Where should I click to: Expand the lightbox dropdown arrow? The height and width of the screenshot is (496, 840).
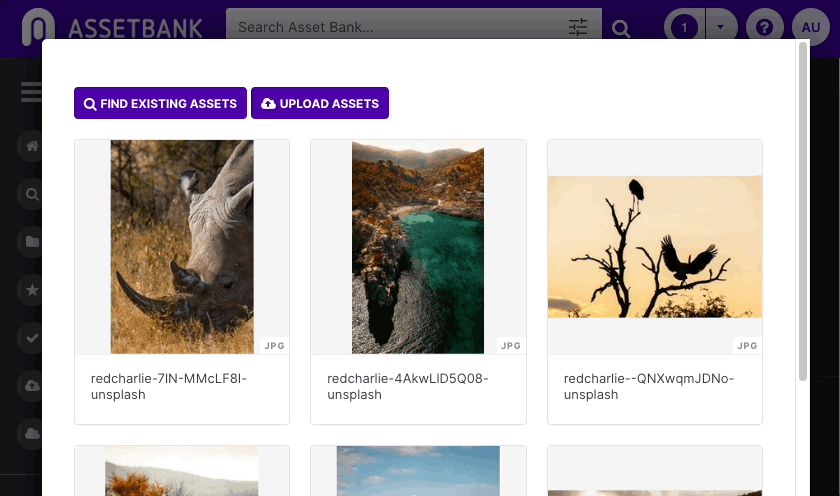coord(721,27)
